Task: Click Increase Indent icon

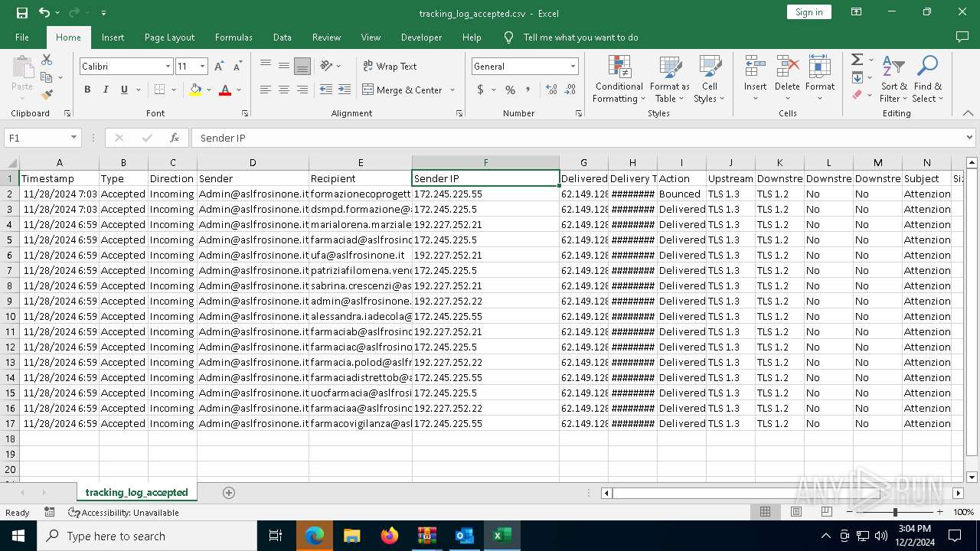Action: click(x=345, y=90)
